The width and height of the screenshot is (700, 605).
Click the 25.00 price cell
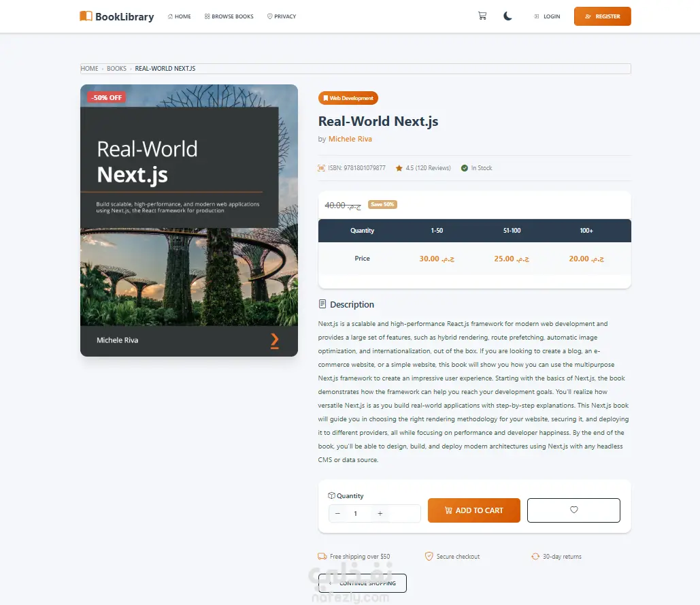coord(512,259)
